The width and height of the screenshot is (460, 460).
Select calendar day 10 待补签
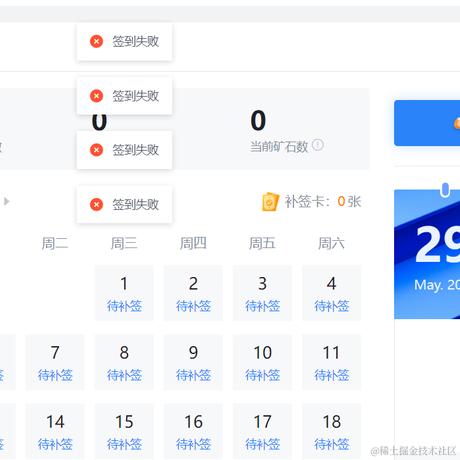click(x=262, y=362)
